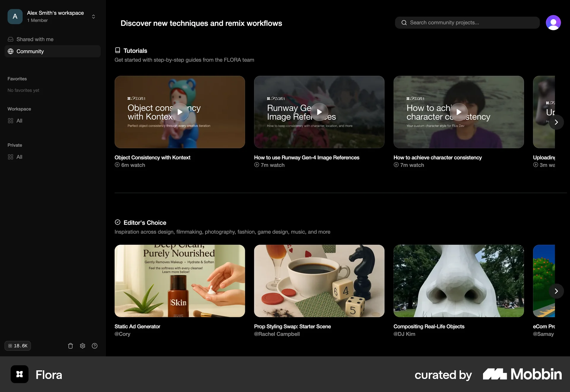Open the Shared with me inbox icon
570x392 pixels.
(10, 39)
